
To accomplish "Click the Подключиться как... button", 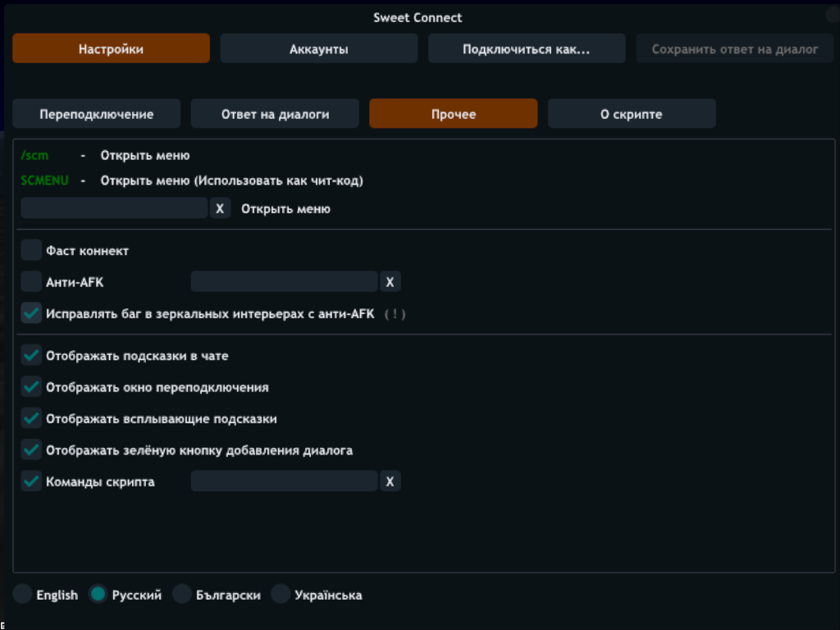I will pos(526,49).
